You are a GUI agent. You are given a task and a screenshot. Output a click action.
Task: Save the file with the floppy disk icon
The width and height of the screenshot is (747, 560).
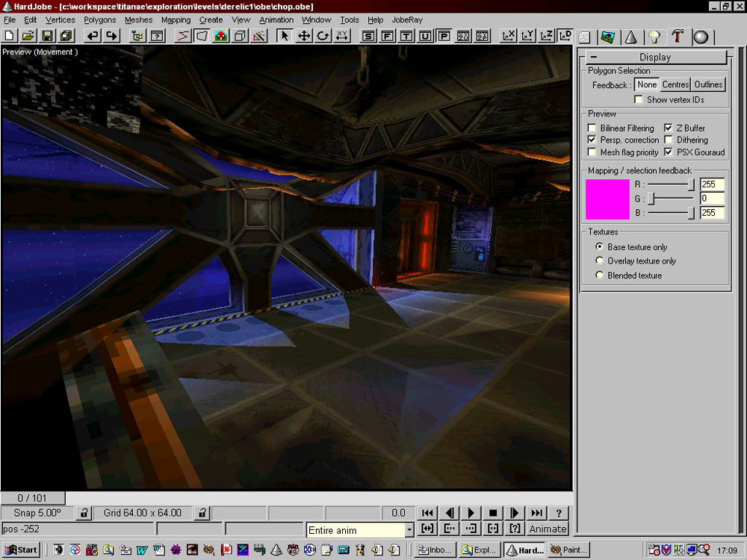[47, 36]
